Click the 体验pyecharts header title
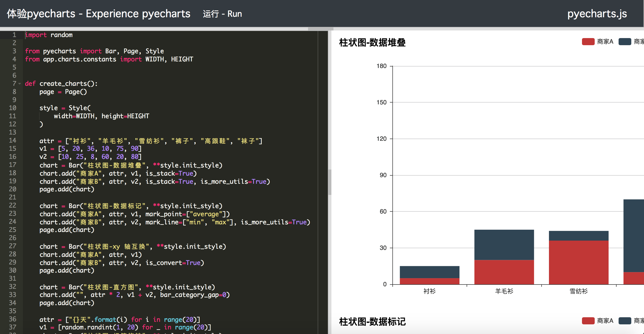 [99, 14]
